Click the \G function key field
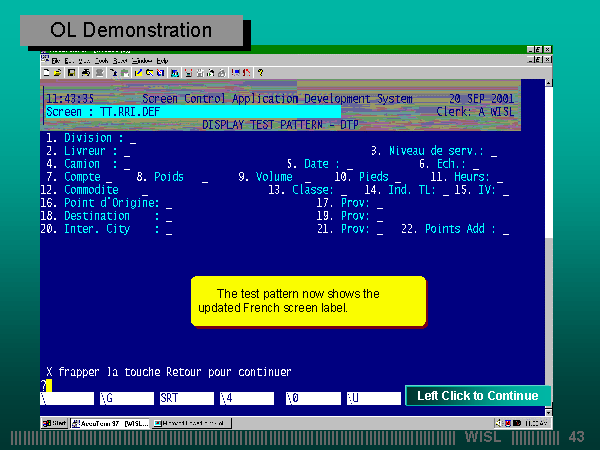600x450 pixels. [x=126, y=398]
